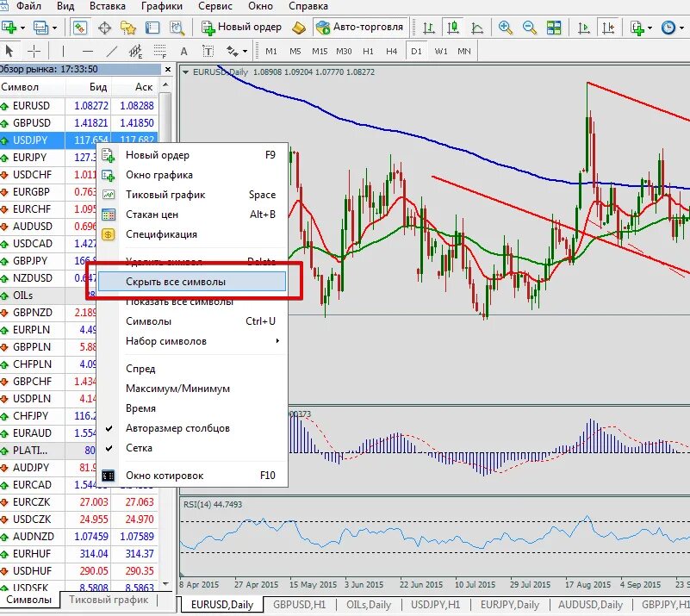The height and width of the screenshot is (616, 690).
Task: Select the crosshair tool
Action: pos(34,51)
